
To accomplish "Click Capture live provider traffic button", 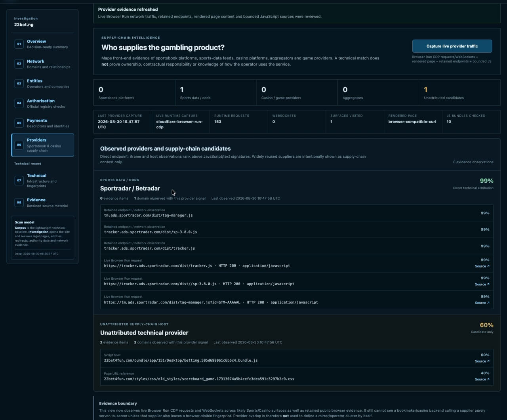I will pos(452,46).
